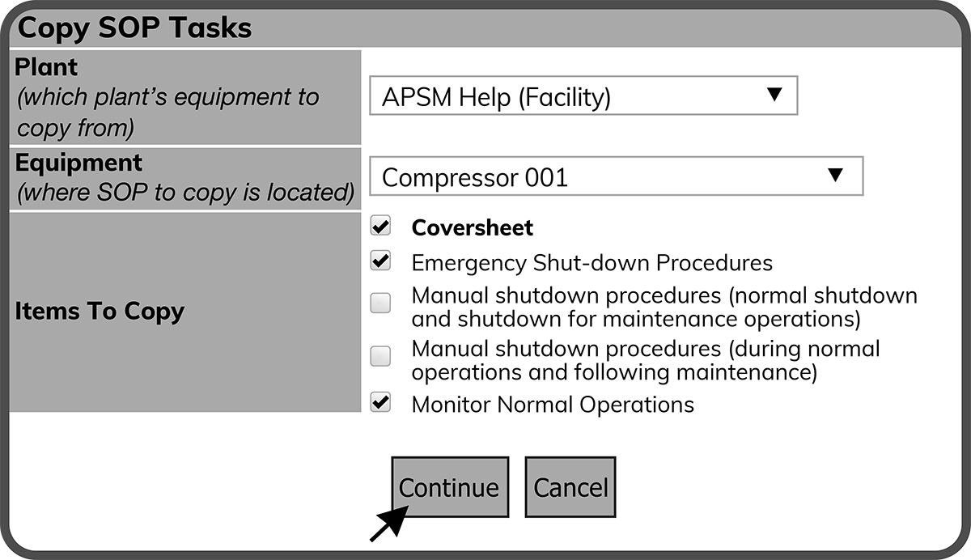971x560 pixels.
Task: Click the Monitor Normal Operations label text
Action: point(553,404)
